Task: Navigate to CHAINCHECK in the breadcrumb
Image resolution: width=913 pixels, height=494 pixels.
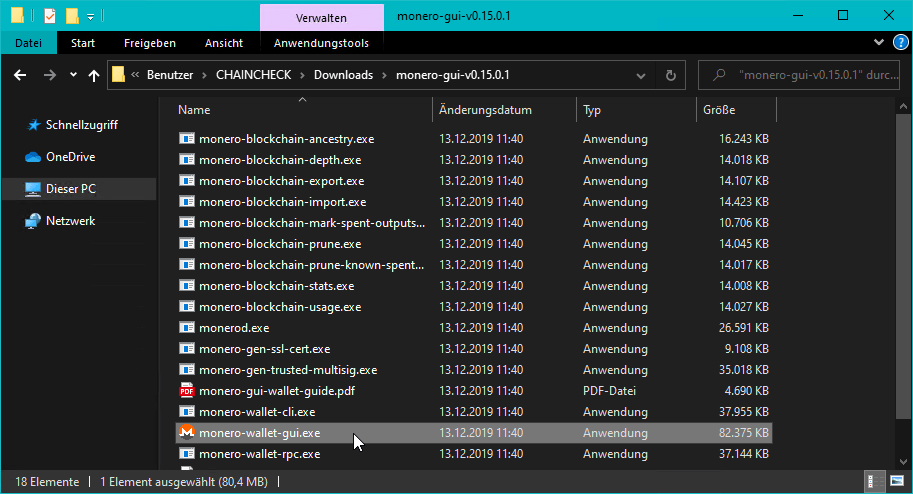Action: pyautogui.click(x=253, y=75)
